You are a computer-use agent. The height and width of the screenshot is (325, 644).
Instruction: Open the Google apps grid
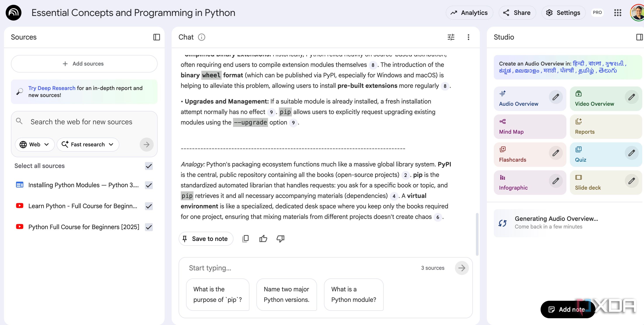618,13
